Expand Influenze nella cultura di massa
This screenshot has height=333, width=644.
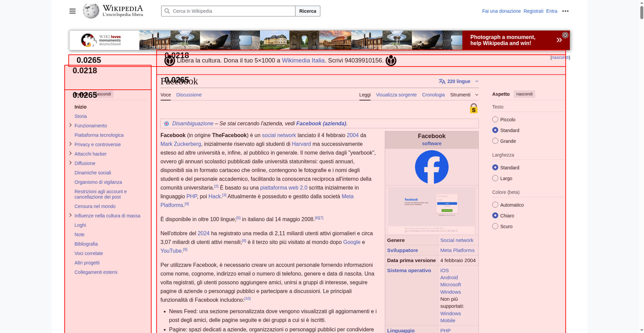71,215
